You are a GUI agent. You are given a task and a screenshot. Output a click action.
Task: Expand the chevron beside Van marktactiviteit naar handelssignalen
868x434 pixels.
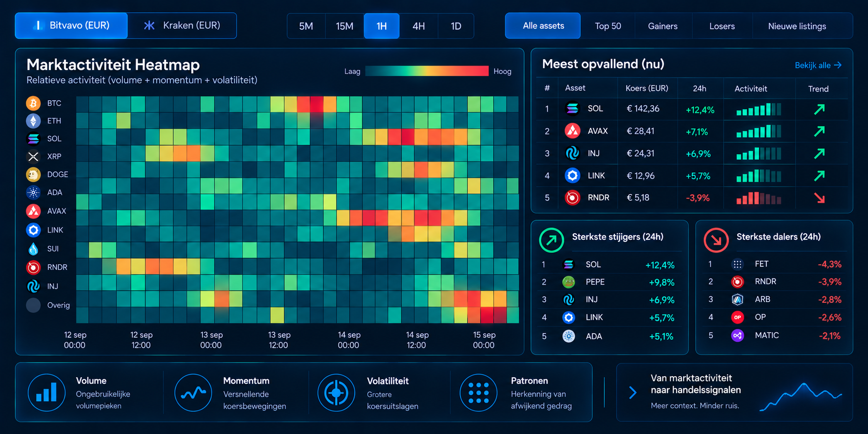[x=633, y=392]
